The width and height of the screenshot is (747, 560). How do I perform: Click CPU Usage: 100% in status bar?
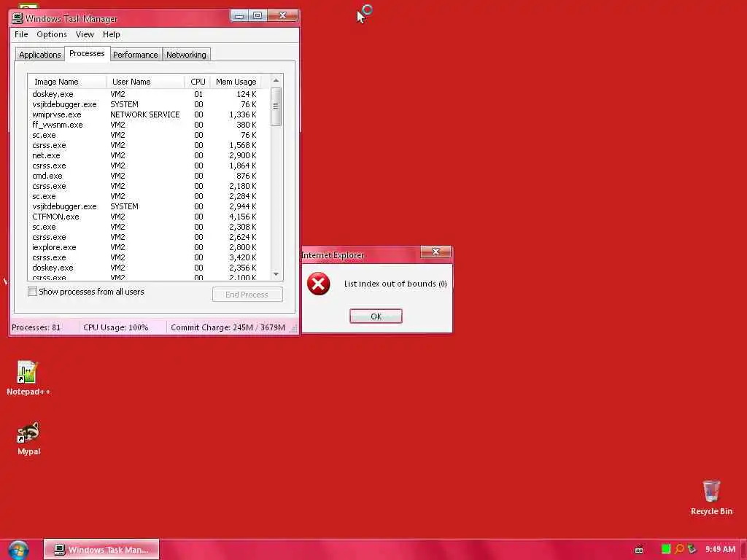(x=116, y=327)
